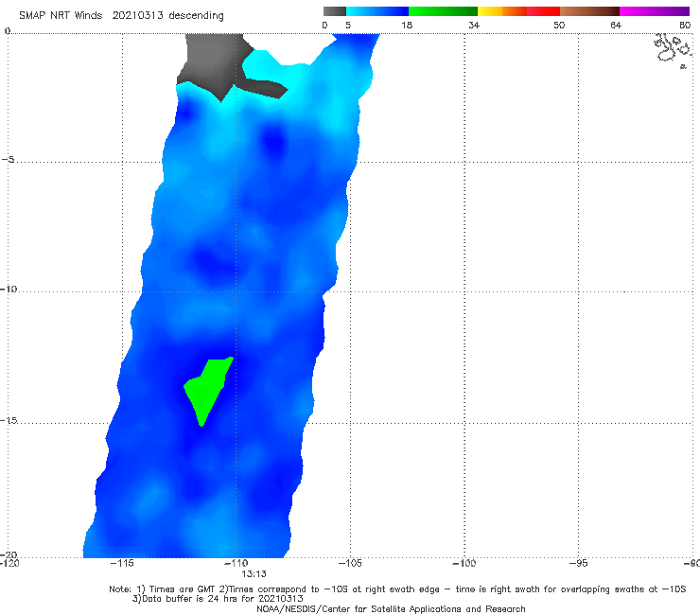Click longitude label '-100'
Image resolution: width=700 pixels, height=615 pixels.
(x=464, y=563)
